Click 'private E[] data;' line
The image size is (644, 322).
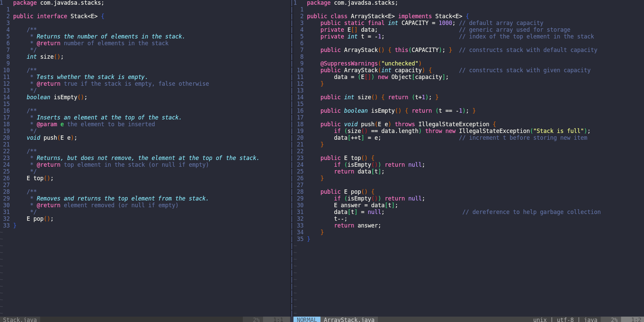[349, 30]
